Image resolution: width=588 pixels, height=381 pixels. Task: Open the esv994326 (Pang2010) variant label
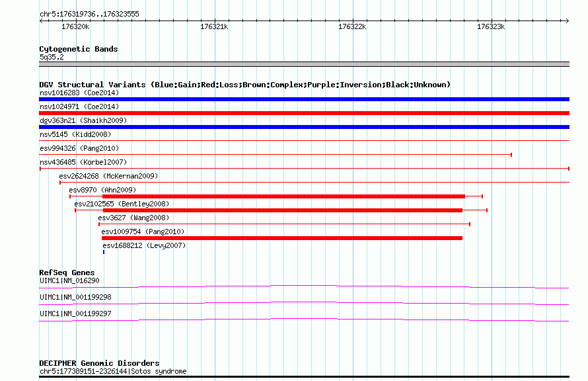pos(79,148)
